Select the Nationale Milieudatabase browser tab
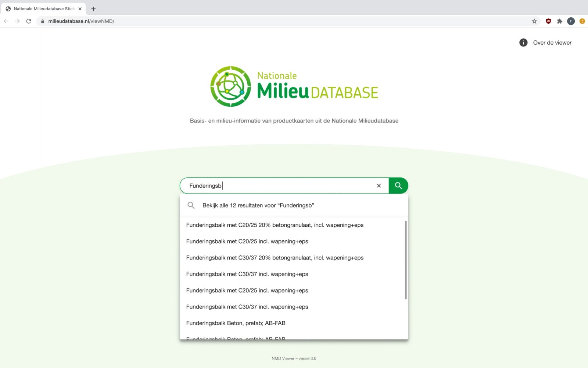Image resolution: width=588 pixels, height=368 pixels. 44,8
